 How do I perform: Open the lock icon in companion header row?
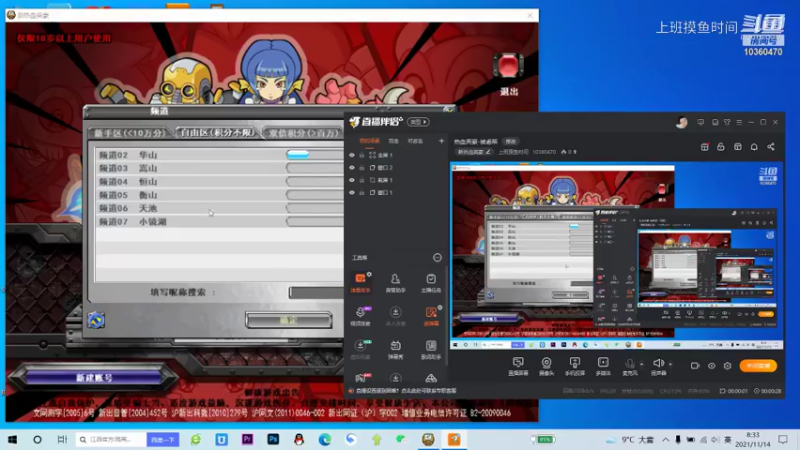pyautogui.click(x=720, y=147)
